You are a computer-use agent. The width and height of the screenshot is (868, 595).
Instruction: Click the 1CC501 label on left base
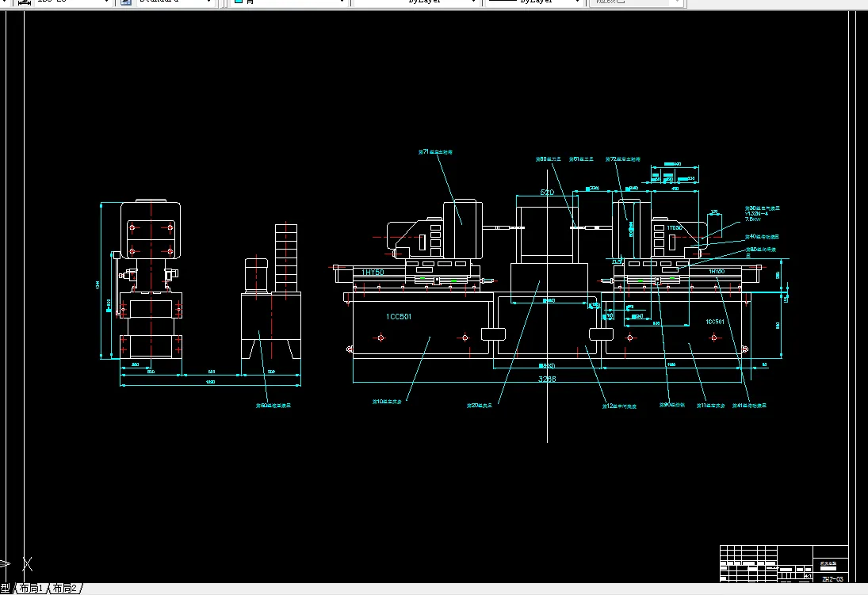click(x=399, y=317)
